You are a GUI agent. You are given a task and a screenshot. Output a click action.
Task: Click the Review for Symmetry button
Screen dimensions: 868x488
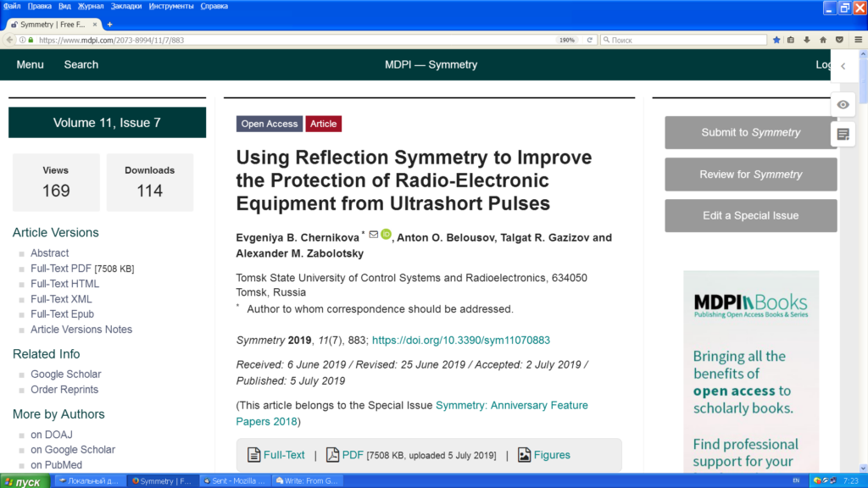751,175
